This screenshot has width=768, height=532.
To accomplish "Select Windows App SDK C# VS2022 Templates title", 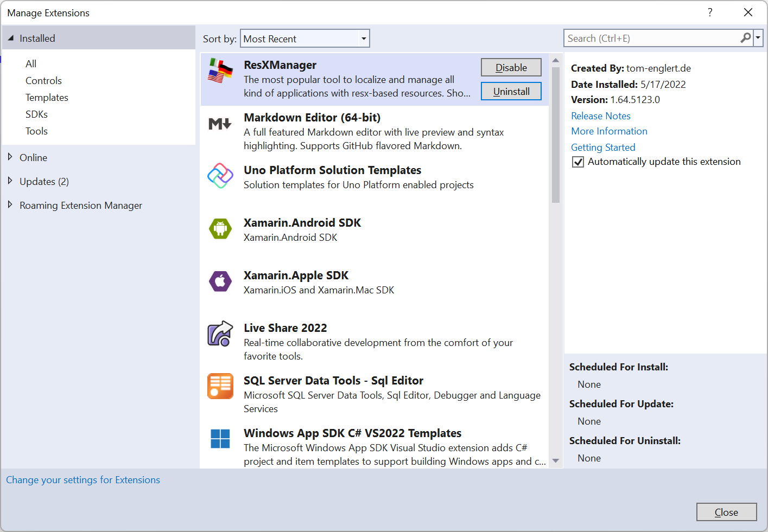I will pyautogui.click(x=352, y=433).
